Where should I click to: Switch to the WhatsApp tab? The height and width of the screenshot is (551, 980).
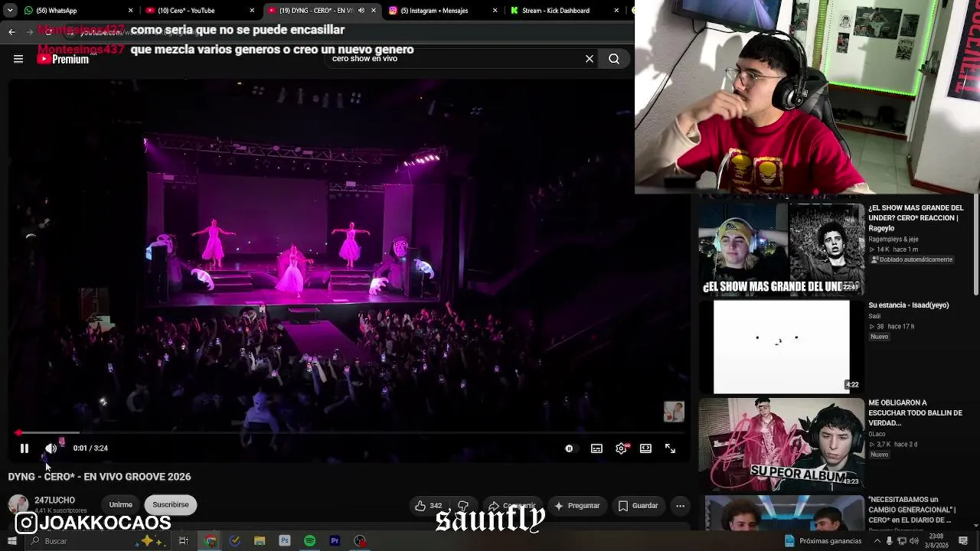(79, 11)
